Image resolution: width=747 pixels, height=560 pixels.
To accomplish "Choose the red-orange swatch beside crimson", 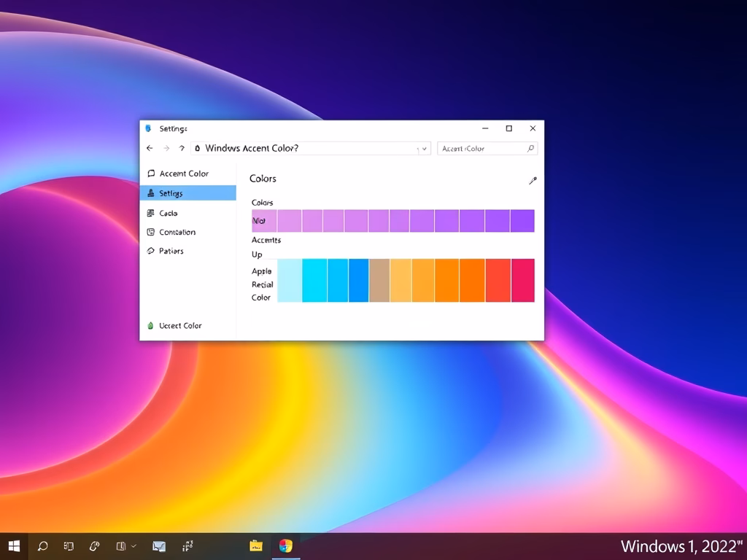I will (498, 281).
